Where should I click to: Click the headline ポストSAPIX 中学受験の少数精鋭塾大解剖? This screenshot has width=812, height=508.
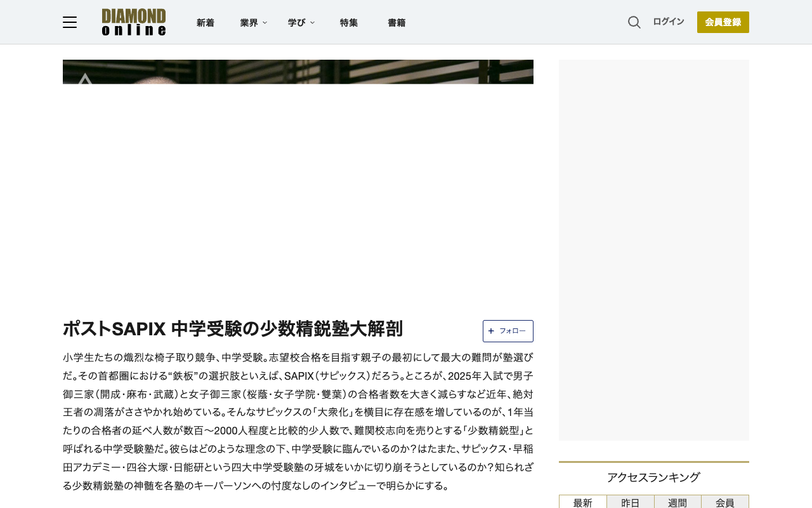tap(233, 329)
